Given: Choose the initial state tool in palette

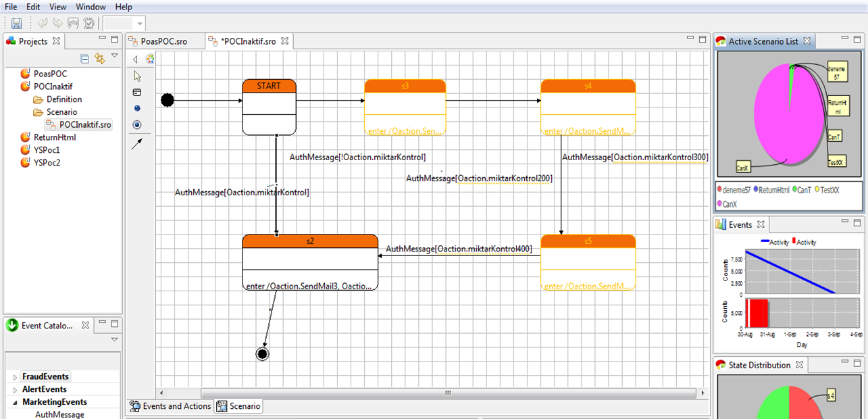Looking at the screenshot, I should click(x=138, y=108).
